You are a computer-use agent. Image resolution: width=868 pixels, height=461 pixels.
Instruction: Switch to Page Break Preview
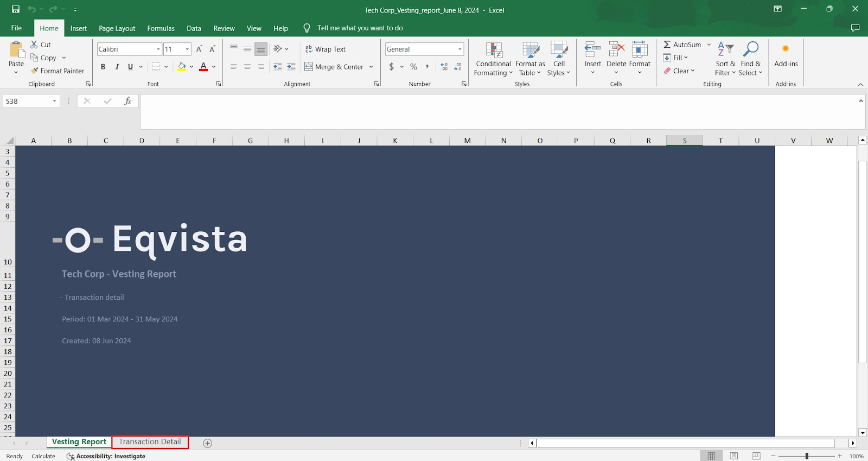[x=756, y=456]
